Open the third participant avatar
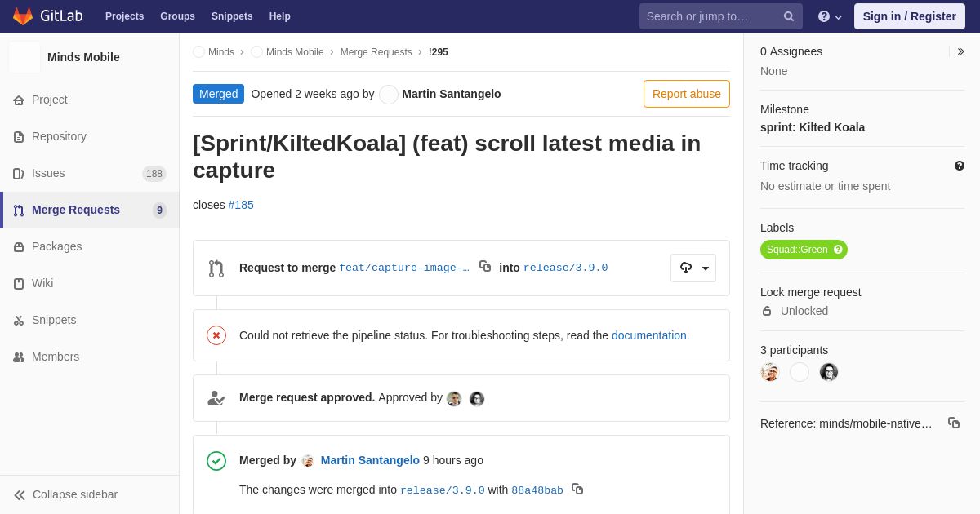980x514 pixels. click(829, 372)
